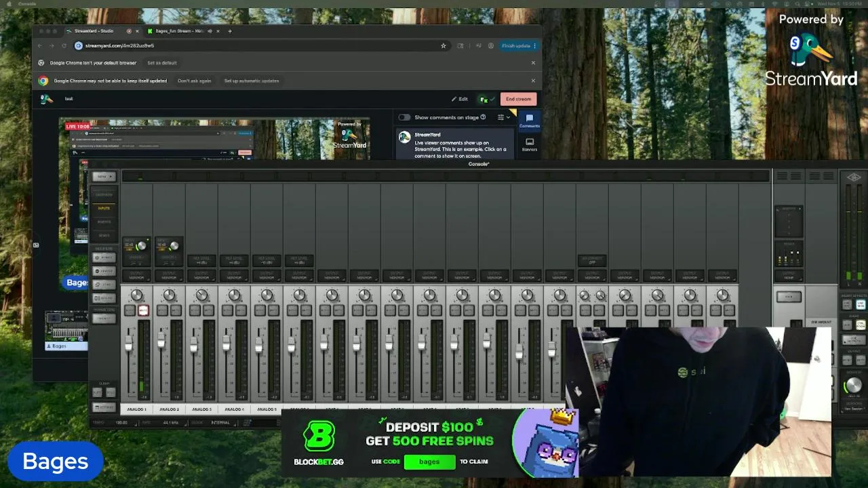Enable UAD REC insert effects mode
Screen dimensions: 868x488
pos(847,305)
